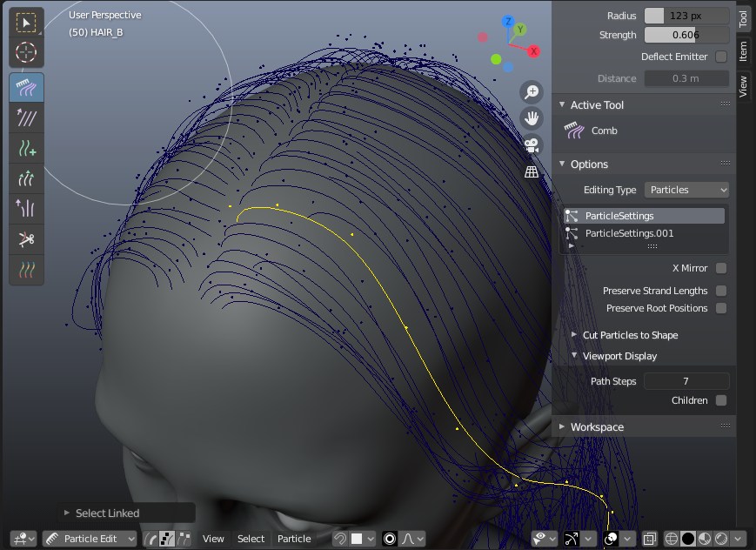Enable the Deflect Emitter checkbox
This screenshot has width=756, height=550.
click(x=721, y=57)
